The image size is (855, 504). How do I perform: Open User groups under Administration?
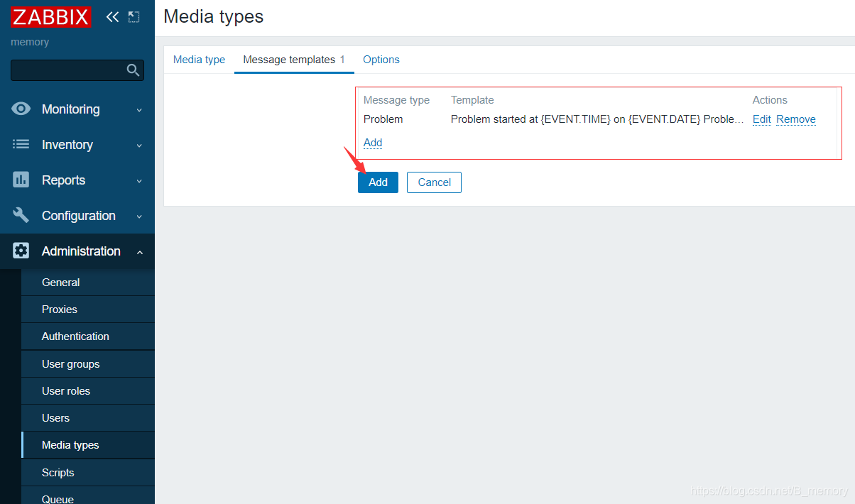click(88, 364)
